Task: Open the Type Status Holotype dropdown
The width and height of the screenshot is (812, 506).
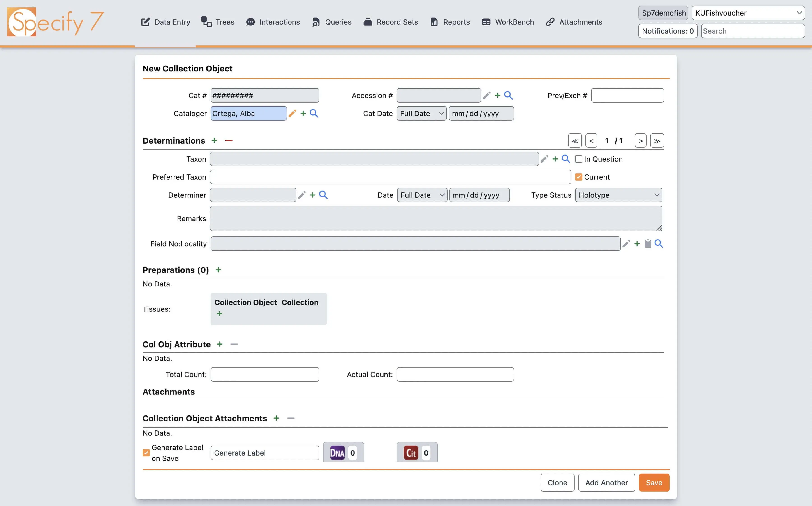Action: point(618,195)
